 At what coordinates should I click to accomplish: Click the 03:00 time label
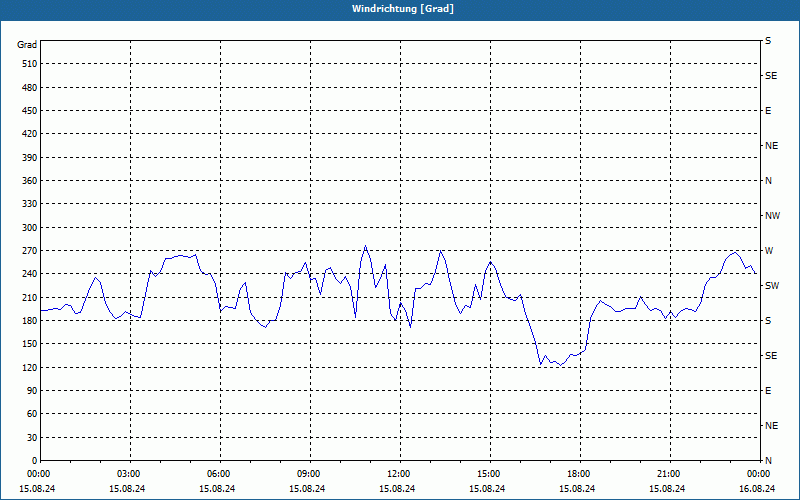(x=131, y=474)
